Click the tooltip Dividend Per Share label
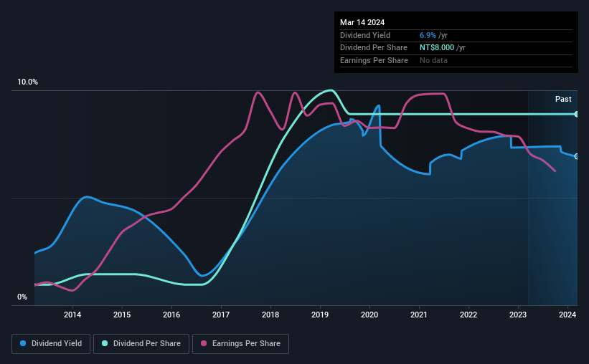 374,48
